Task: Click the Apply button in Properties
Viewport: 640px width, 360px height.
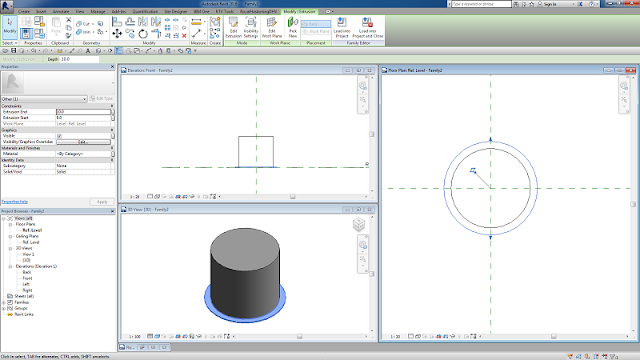Action: [102, 202]
